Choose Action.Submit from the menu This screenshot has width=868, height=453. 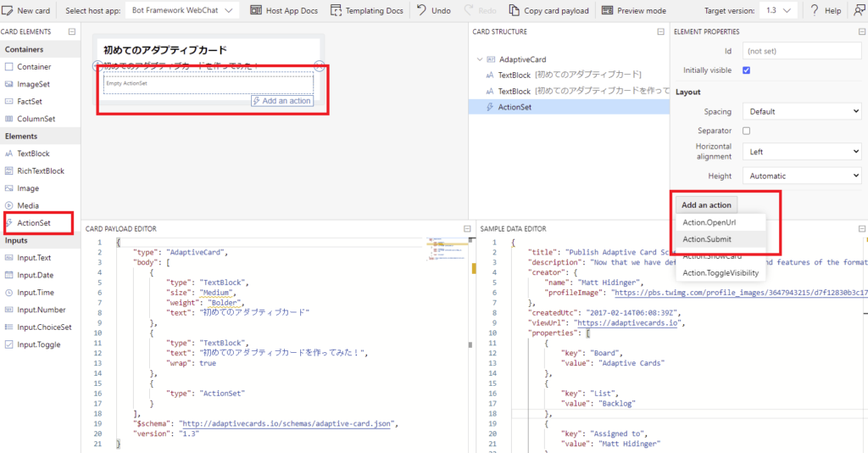point(721,239)
